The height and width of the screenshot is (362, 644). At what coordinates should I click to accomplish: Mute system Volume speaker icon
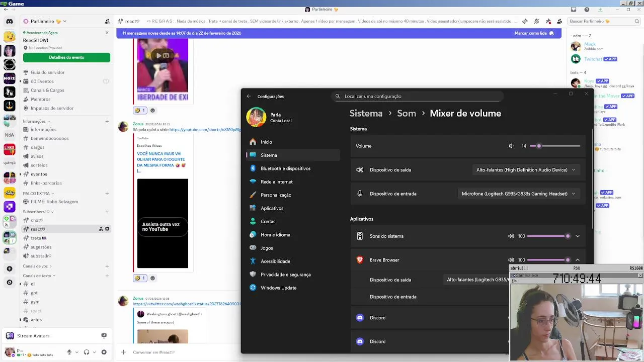pos(511,146)
